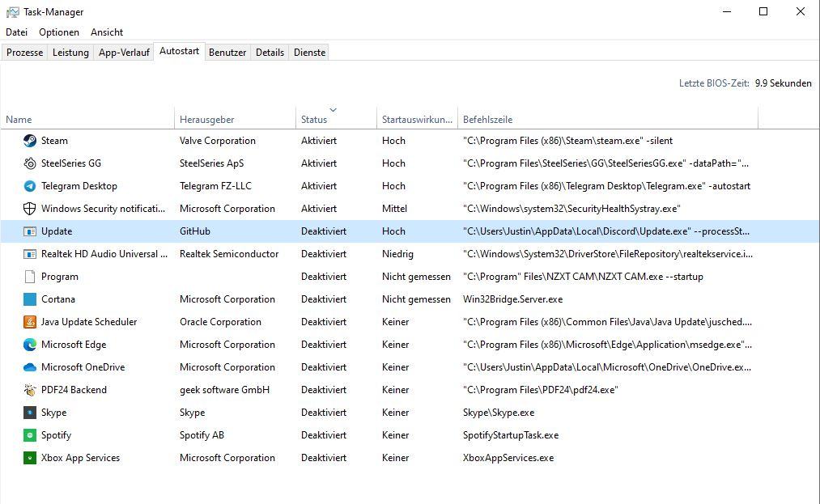820x504 pixels.
Task: Click the sort arrow above Status
Action: click(x=334, y=110)
